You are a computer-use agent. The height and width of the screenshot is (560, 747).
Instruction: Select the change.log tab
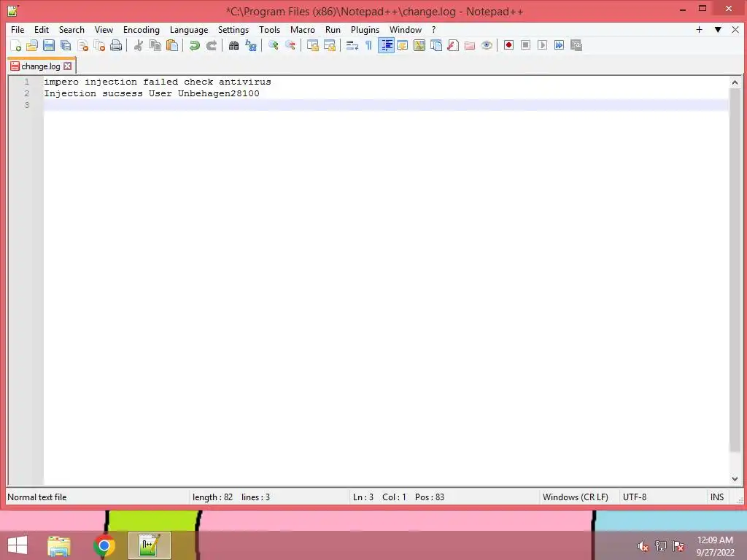pyautogui.click(x=41, y=66)
